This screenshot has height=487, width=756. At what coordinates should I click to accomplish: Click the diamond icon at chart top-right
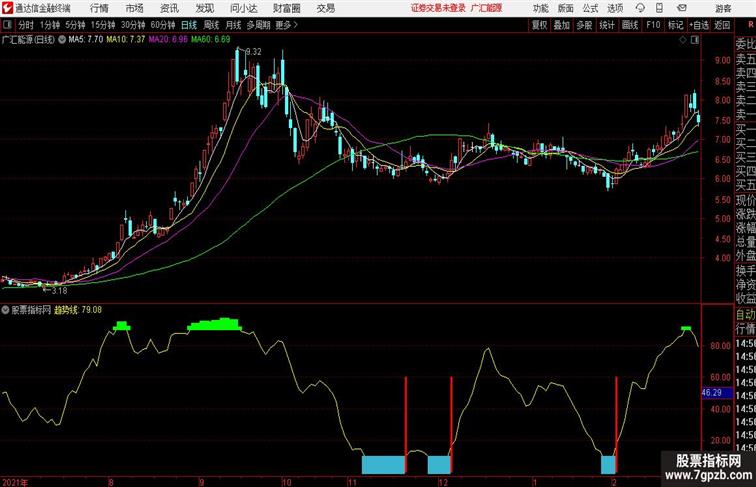[683, 40]
